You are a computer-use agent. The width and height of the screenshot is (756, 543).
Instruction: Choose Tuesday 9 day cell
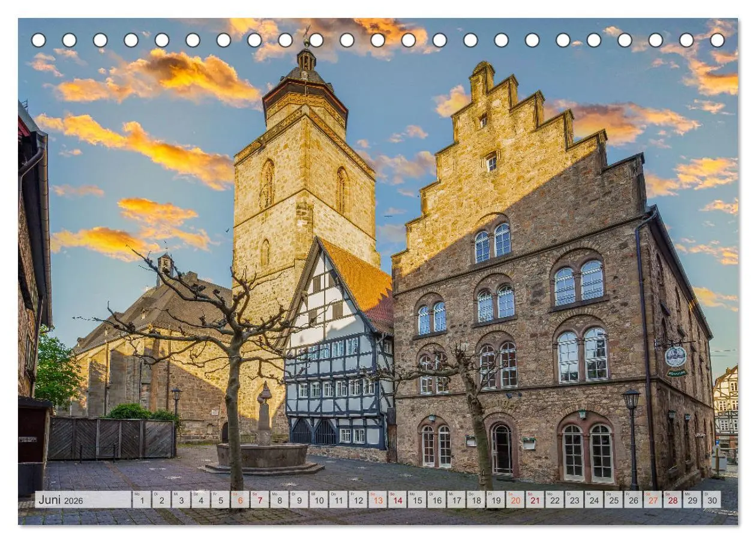click(299, 500)
